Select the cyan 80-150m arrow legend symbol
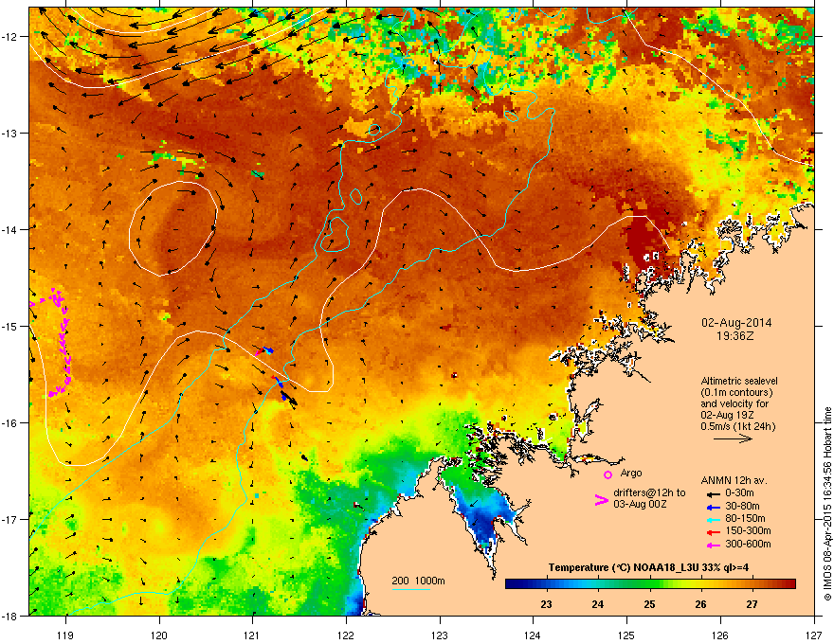The height and width of the screenshot is (644, 834). (712, 519)
